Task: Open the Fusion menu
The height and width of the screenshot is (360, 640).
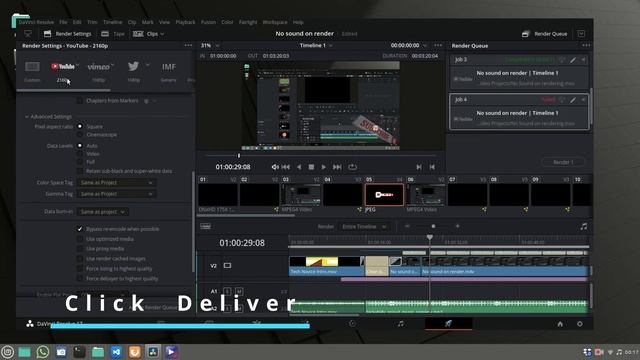Action: (x=208, y=22)
